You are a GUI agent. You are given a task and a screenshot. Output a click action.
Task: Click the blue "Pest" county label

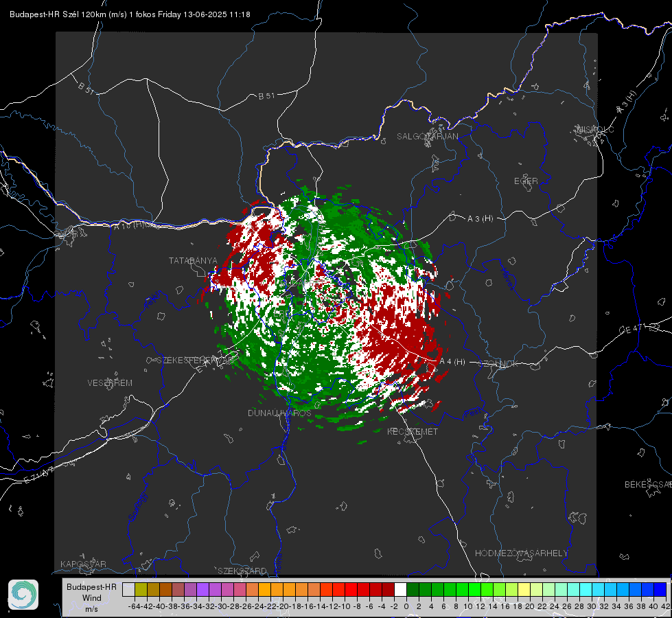472,413
